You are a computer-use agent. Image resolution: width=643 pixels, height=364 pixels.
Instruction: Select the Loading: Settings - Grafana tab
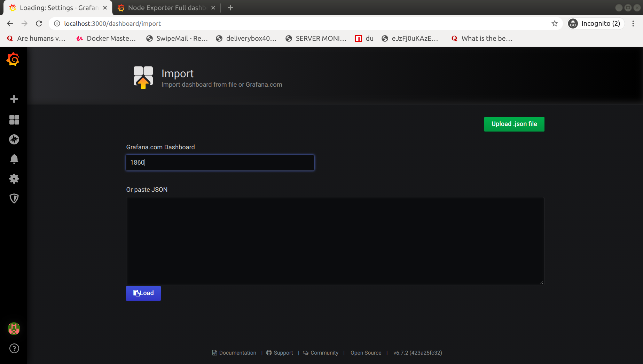(x=58, y=8)
